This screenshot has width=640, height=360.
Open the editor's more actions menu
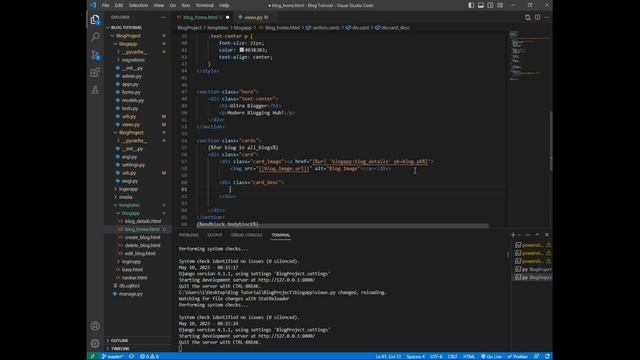point(547,17)
